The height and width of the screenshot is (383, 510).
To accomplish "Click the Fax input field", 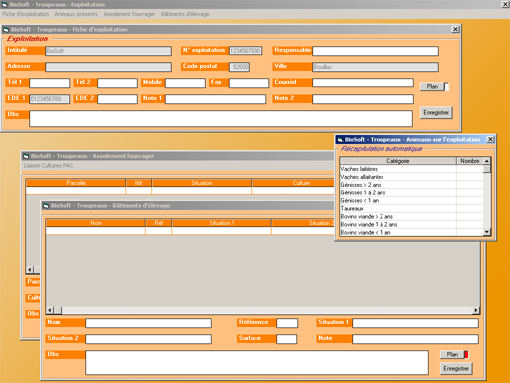I will point(249,83).
